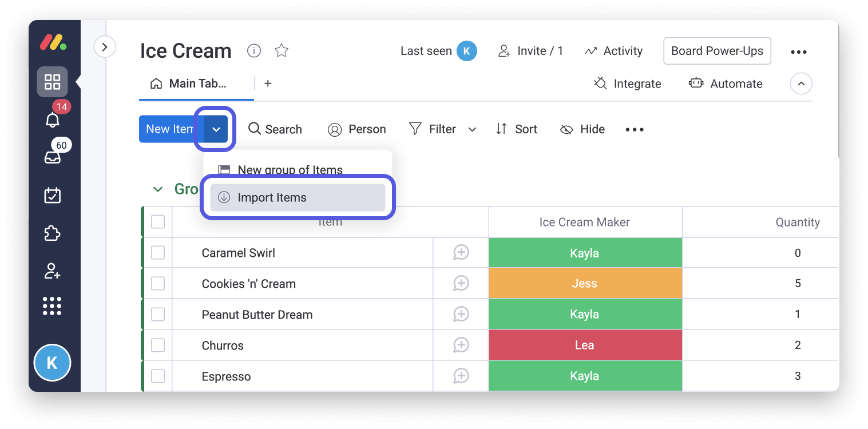The width and height of the screenshot is (868, 429).
Task: Star the Ice Cream board
Action: click(x=282, y=51)
